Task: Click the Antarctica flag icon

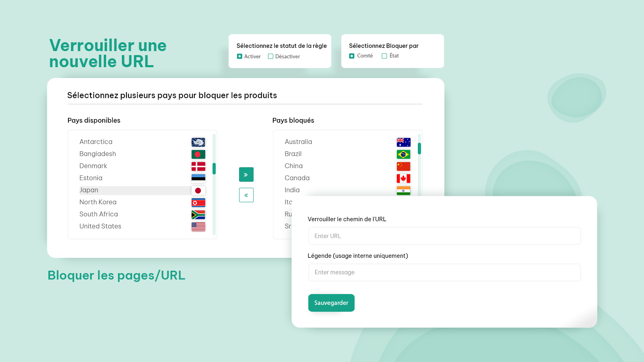Action: pos(198,142)
